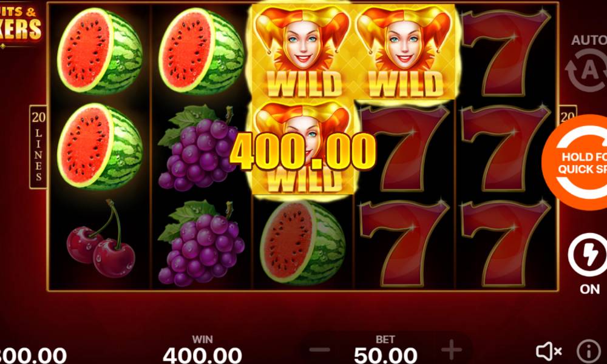Unmute the sound speaker icon
The width and height of the screenshot is (607, 364).
[549, 351]
